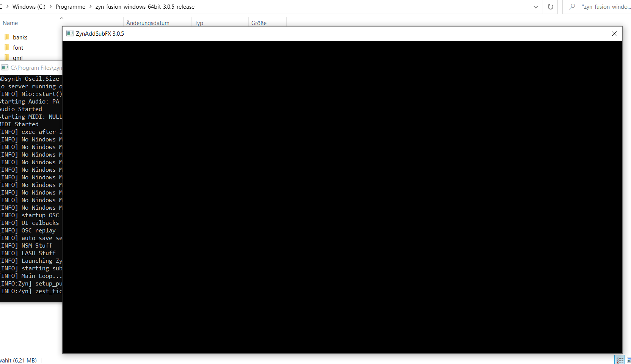Navigate to Programme breadcrumb
The image size is (631, 364).
coord(71,7)
